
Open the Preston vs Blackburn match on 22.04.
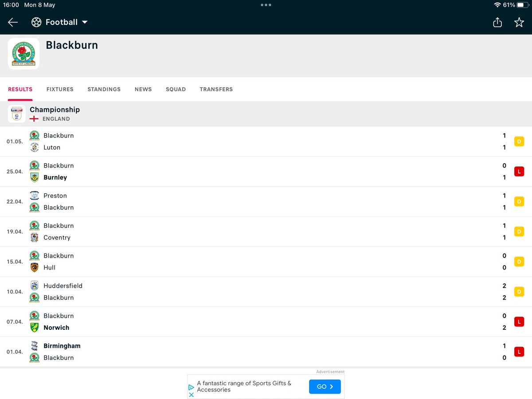tap(266, 202)
